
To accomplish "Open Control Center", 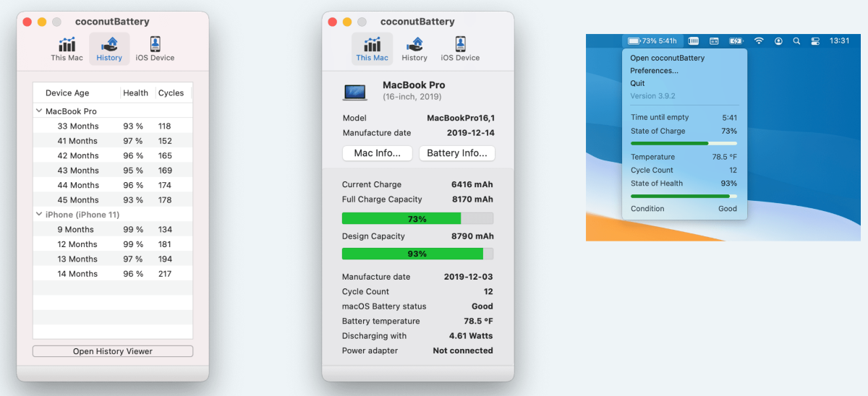I will coord(815,41).
